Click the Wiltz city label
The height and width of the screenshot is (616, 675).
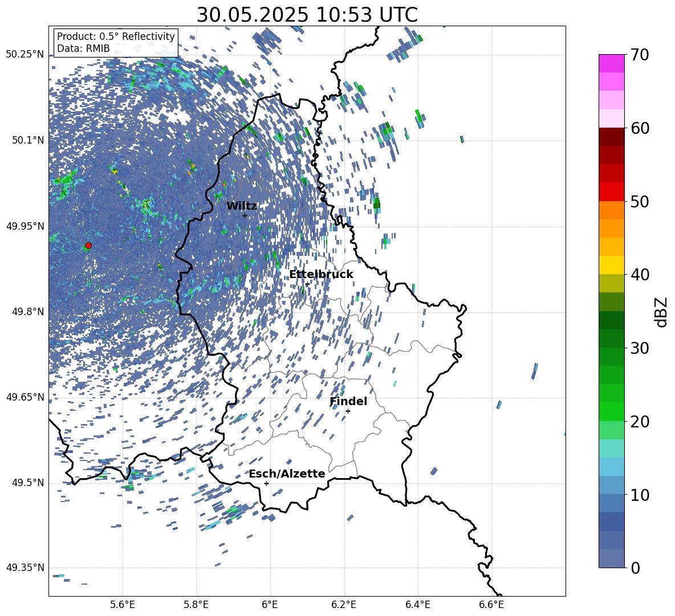point(242,206)
